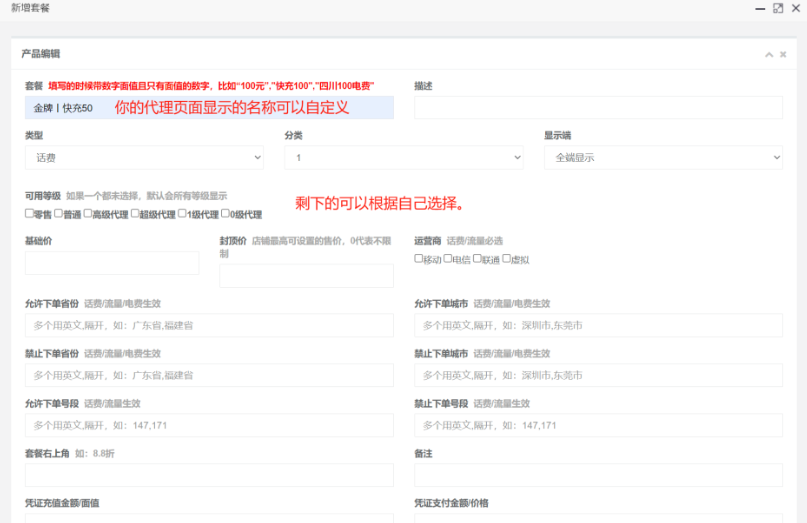Minimize the 新增套餐 dialog window

click(759, 8)
